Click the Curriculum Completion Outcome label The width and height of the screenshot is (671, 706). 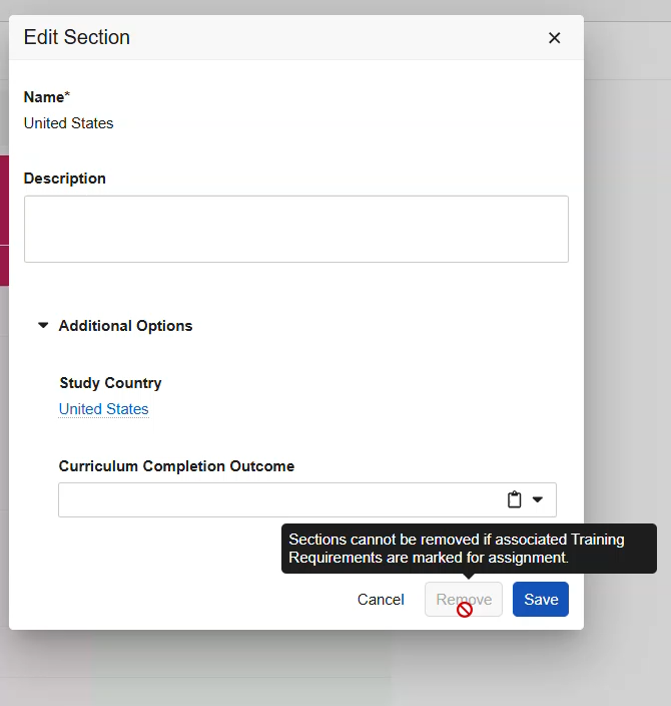(x=176, y=466)
